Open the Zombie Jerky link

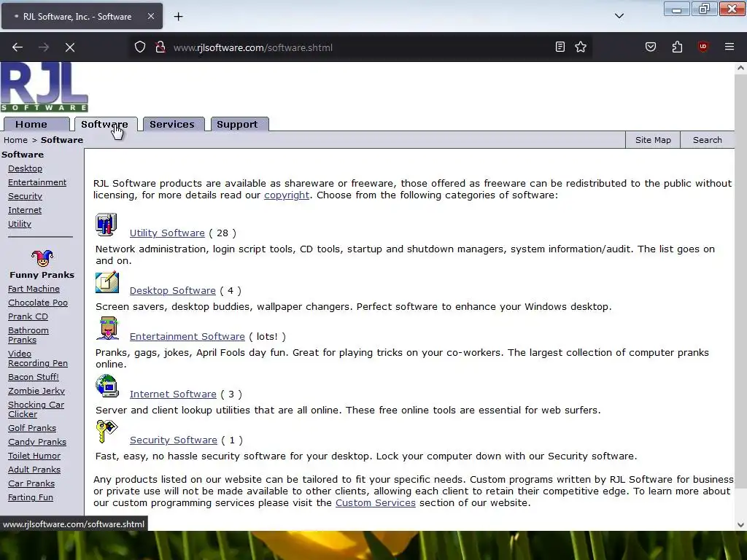36,391
